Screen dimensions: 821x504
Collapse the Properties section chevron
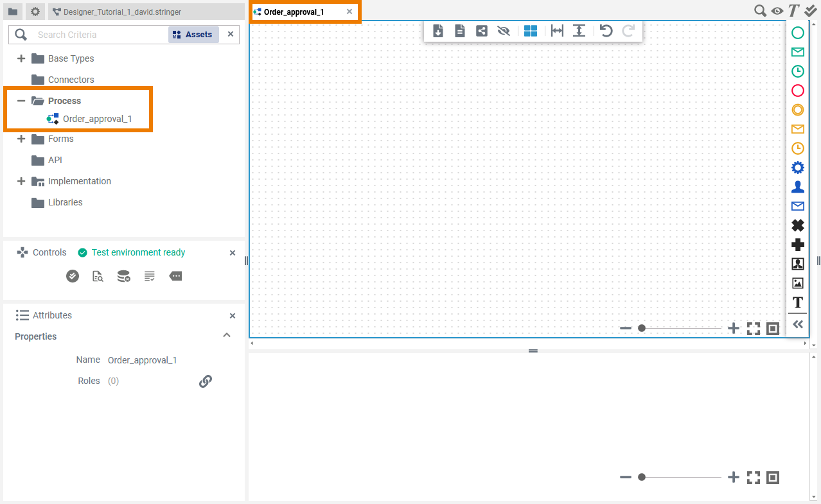click(x=227, y=336)
